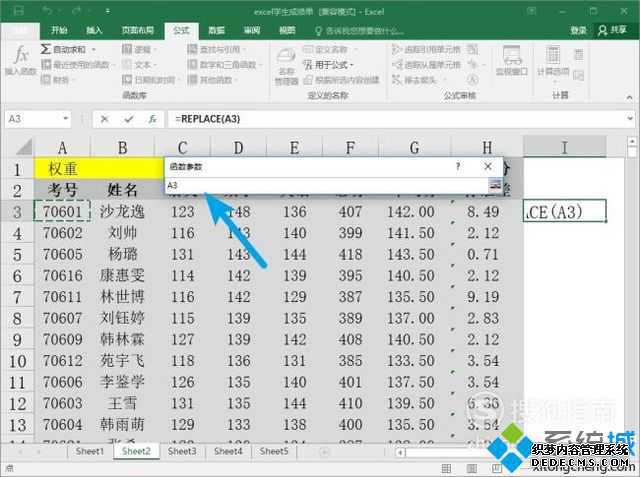Switch to the Sheet3 worksheet tab
Screen dimensions: 640x477
pos(182,451)
